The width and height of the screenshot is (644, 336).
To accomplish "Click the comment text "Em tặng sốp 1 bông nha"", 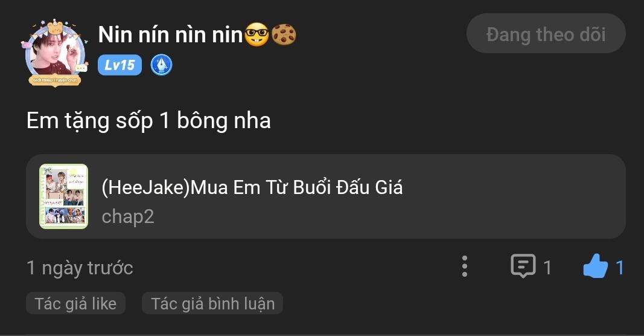I will (x=148, y=121).
